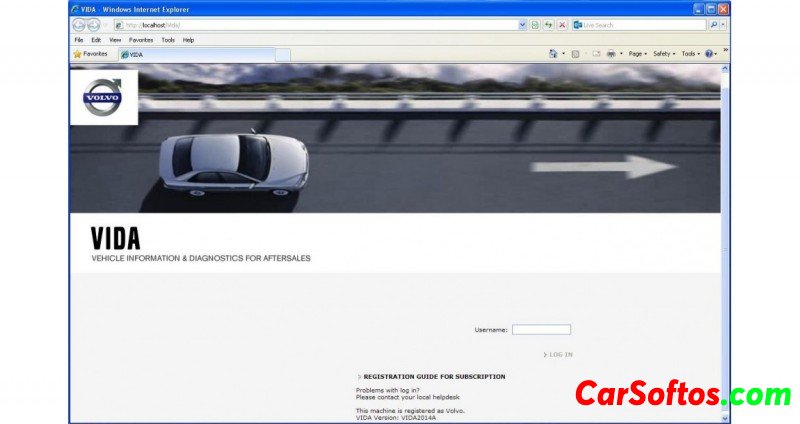Image resolution: width=800 pixels, height=424 pixels.
Task: Click the Live Search box
Action: pyautogui.click(x=644, y=24)
